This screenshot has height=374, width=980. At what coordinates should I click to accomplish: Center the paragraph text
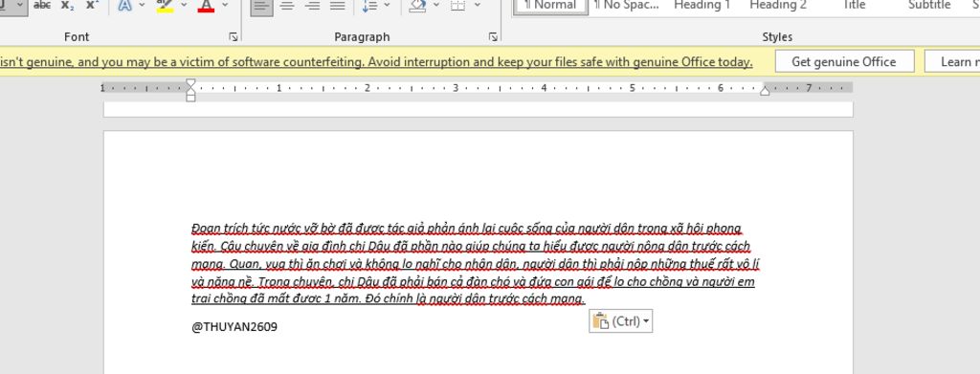287,5
